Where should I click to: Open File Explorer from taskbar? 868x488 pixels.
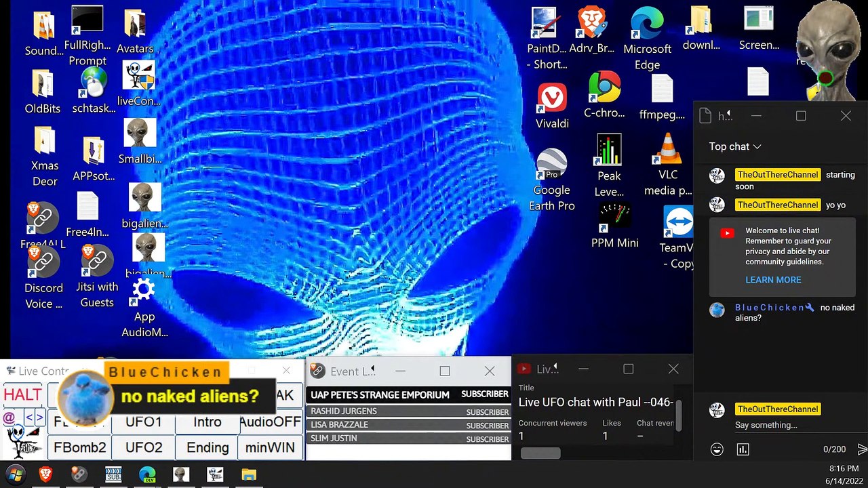tap(249, 474)
